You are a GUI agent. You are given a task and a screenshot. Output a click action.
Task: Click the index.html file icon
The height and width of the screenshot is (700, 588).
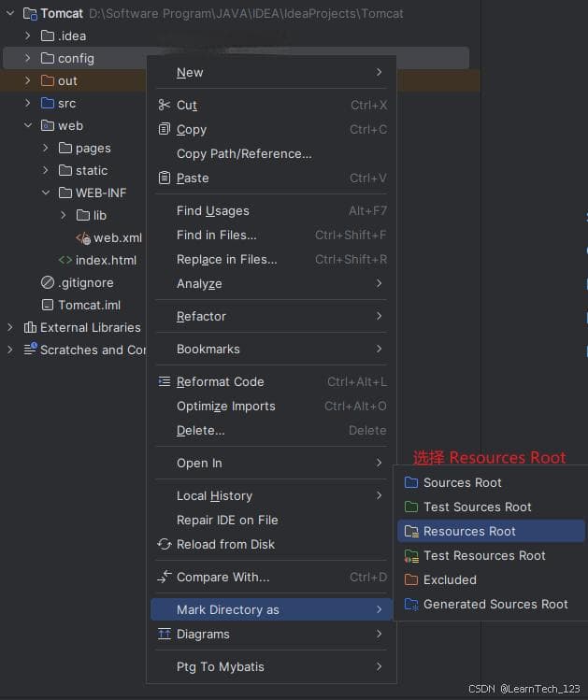[65, 260]
